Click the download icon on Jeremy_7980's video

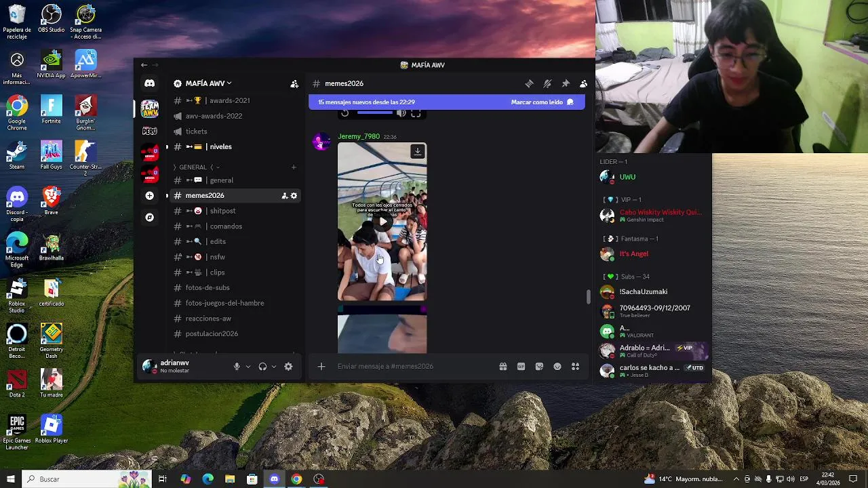[x=417, y=152]
